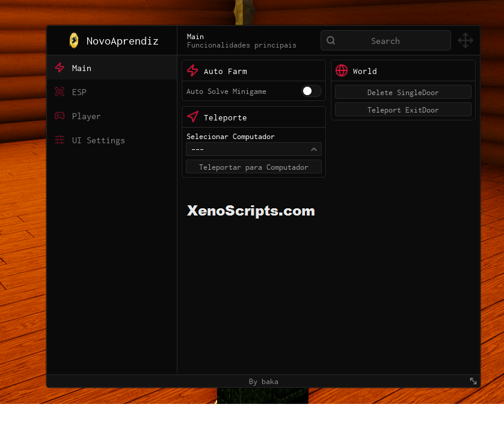Switch to the Main tab
Screen dimensions: 504x422
tap(112, 68)
